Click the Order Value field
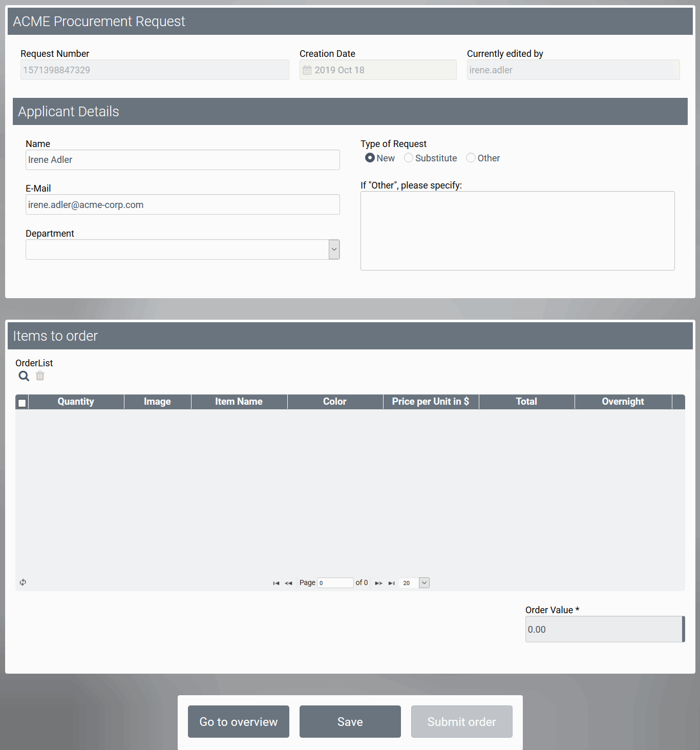The height and width of the screenshot is (750, 700). [605, 629]
